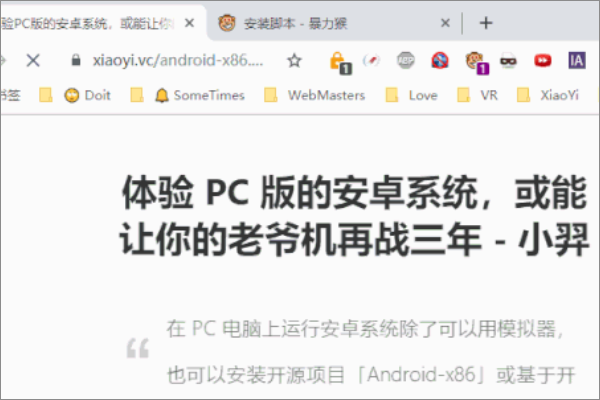Open the masked face extension icon
Image resolution: width=600 pixels, height=400 pixels.
point(508,60)
